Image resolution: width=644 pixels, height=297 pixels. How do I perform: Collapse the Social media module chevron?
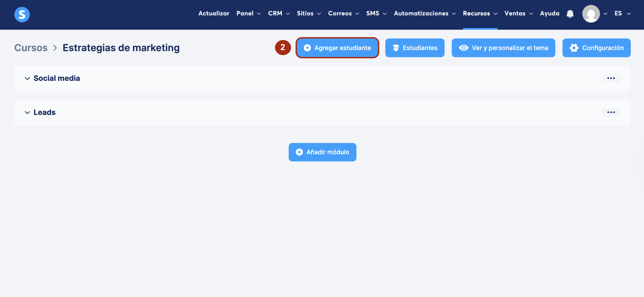[27, 78]
